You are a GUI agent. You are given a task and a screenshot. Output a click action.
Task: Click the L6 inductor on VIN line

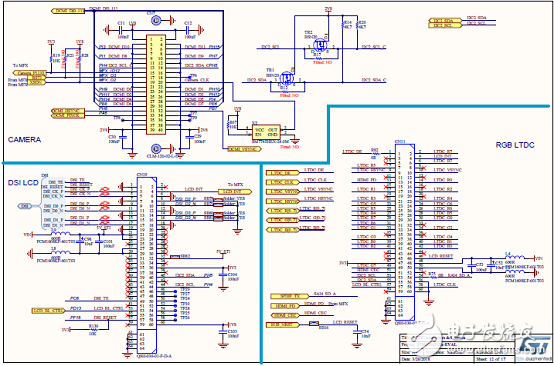click(x=60, y=234)
